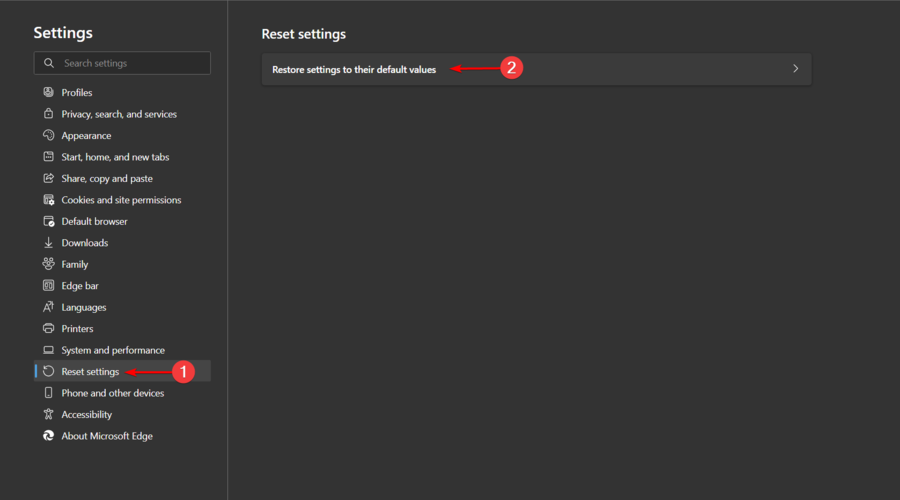Open the Edge bar settings page
This screenshot has height=500, width=900.
point(80,286)
